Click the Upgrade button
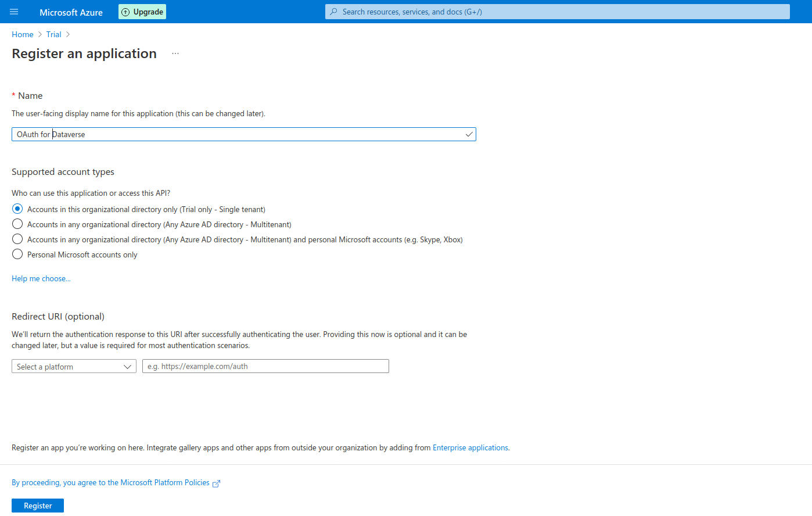 pos(142,12)
